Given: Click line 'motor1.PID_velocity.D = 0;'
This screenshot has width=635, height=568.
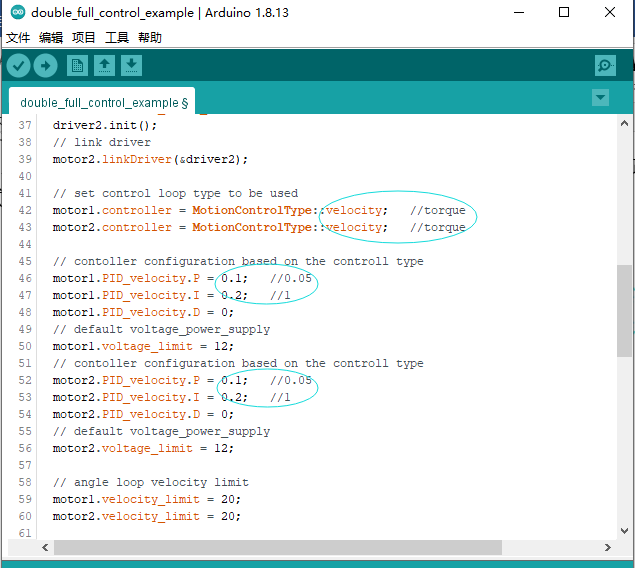Looking at the screenshot, I should click(143, 312).
